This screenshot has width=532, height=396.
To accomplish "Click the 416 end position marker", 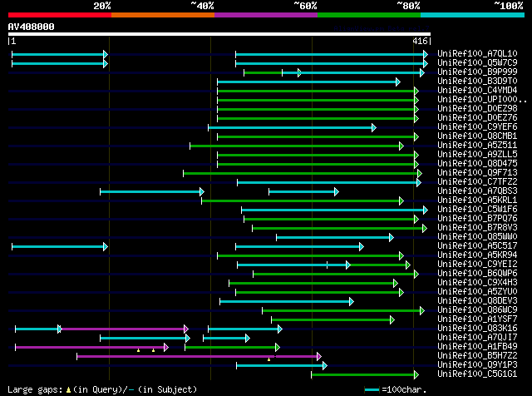I will point(420,41).
